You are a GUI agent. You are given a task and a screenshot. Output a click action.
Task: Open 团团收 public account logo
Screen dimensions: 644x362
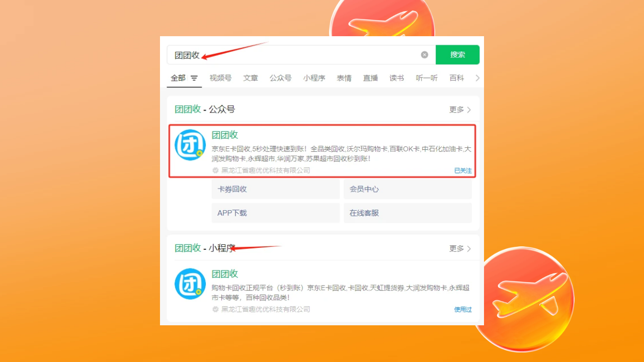pyautogui.click(x=190, y=145)
